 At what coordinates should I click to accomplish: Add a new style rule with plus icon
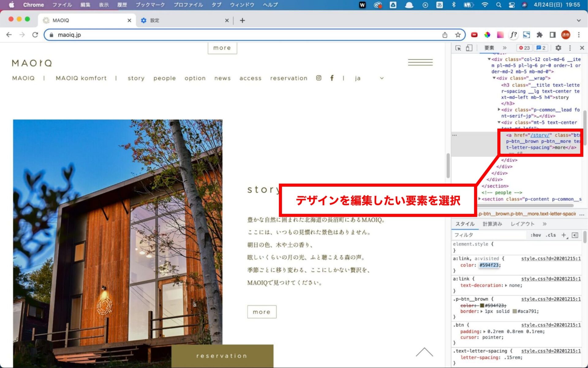pos(564,235)
